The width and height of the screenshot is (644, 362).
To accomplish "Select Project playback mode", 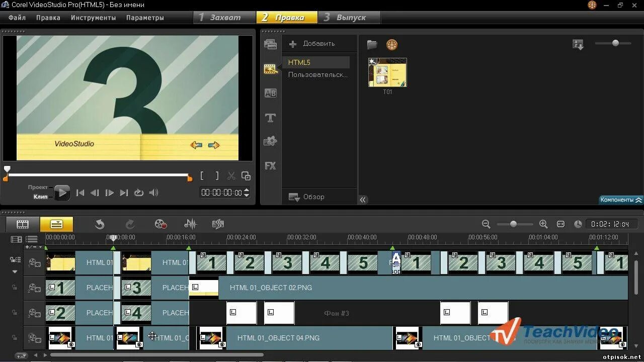I will coord(38,188).
